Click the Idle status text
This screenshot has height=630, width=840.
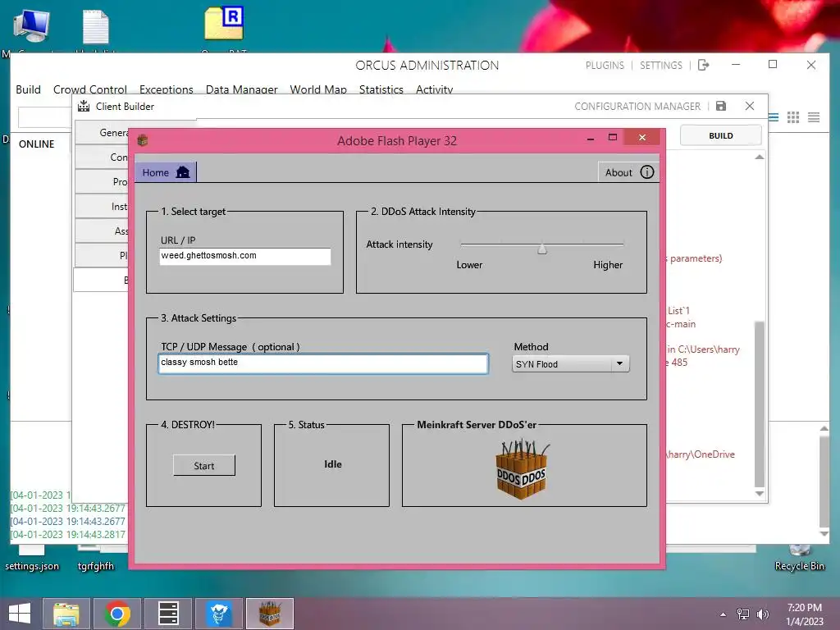333,464
